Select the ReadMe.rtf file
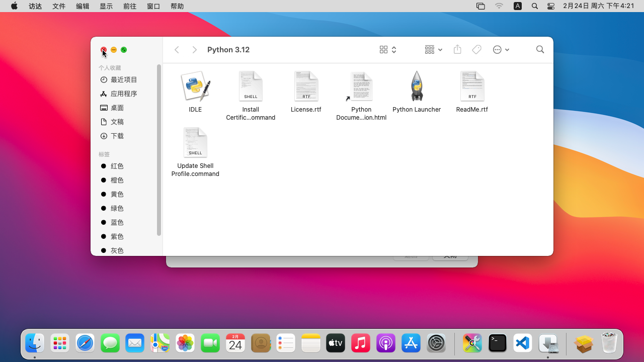 tap(472, 86)
